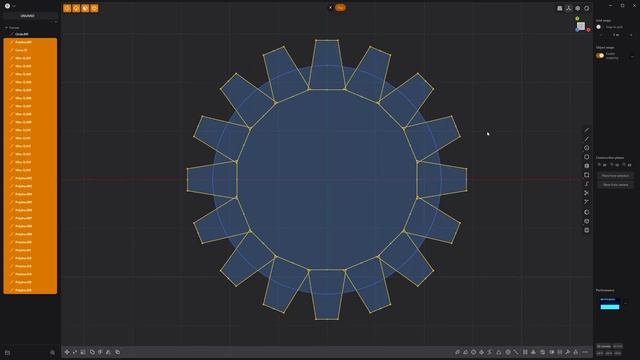Viewport: 640px width, 360px height.
Task: Expand the Object snaps options chevron
Action: click(633, 56)
